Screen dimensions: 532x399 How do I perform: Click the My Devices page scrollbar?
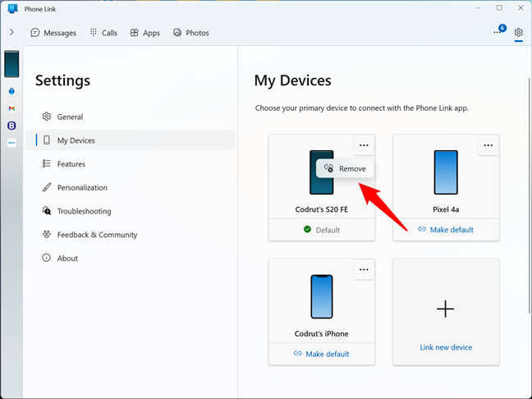tap(530, 195)
